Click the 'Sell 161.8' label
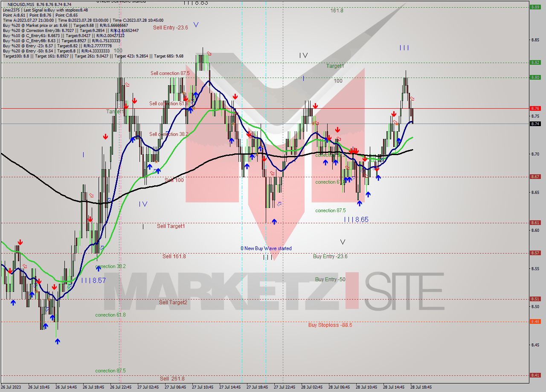 [174, 257]
